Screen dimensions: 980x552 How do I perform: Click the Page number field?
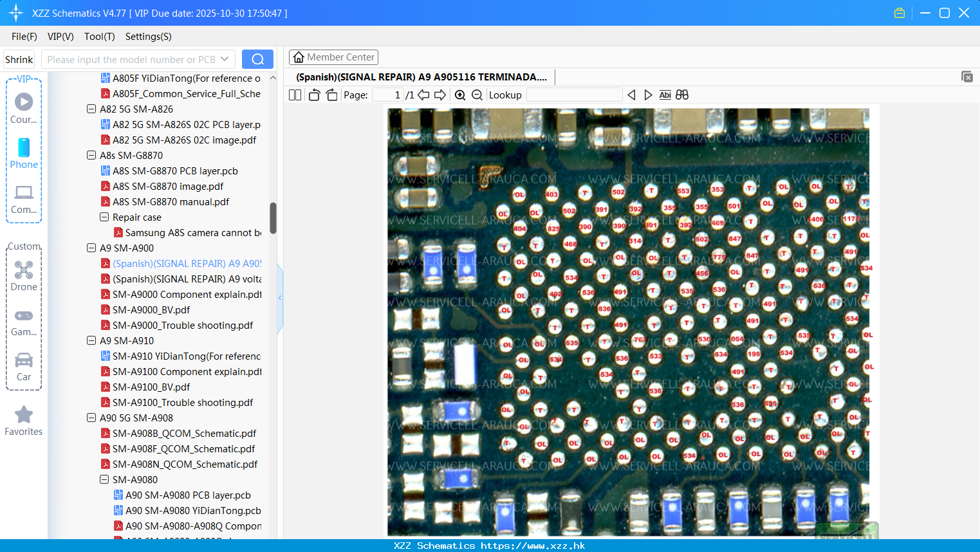click(x=388, y=95)
